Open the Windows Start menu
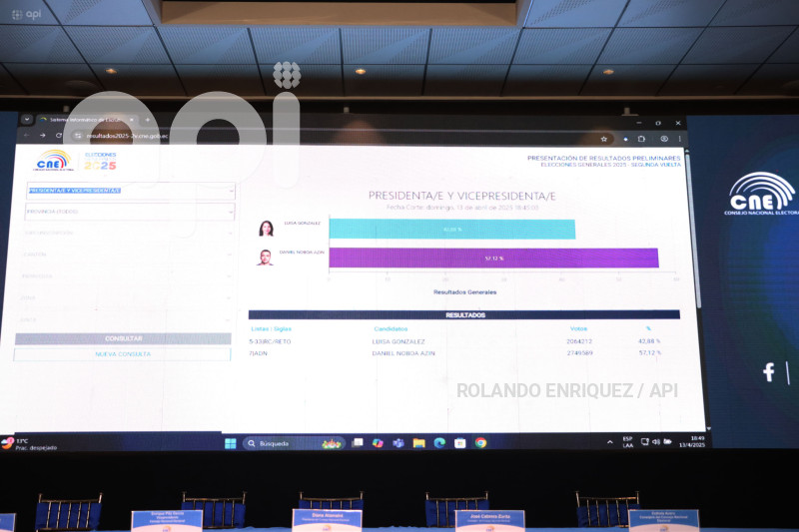799x532 pixels. [x=231, y=443]
